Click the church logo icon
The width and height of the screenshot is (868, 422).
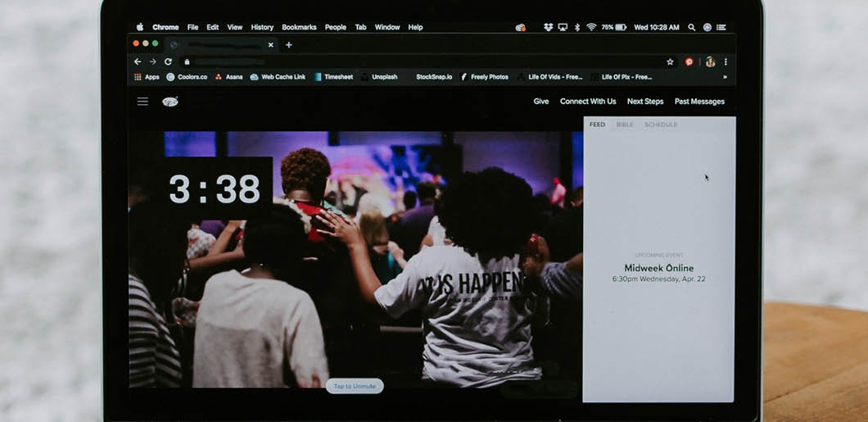tap(170, 102)
